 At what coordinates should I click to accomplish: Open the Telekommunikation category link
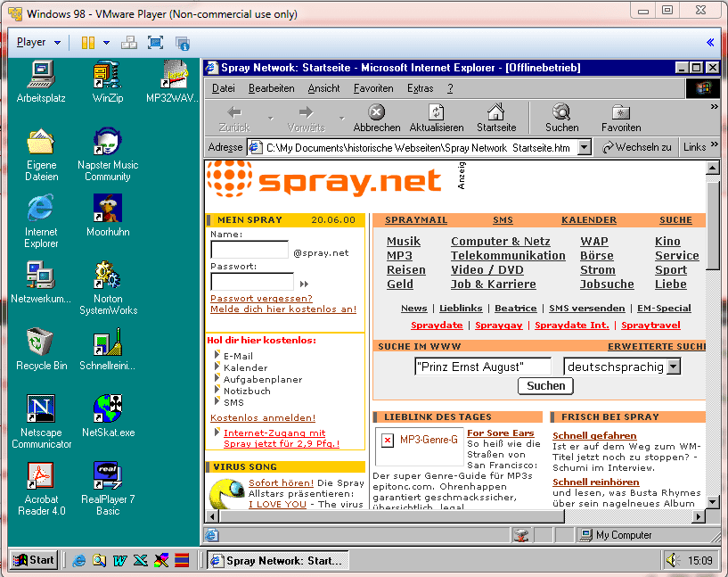(x=508, y=256)
